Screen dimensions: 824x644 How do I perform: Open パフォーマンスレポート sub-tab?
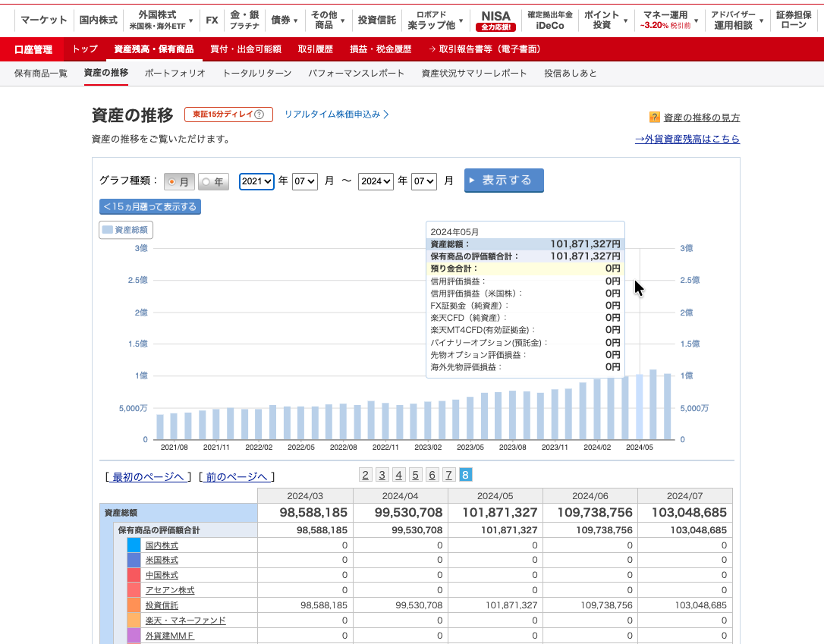(357, 74)
